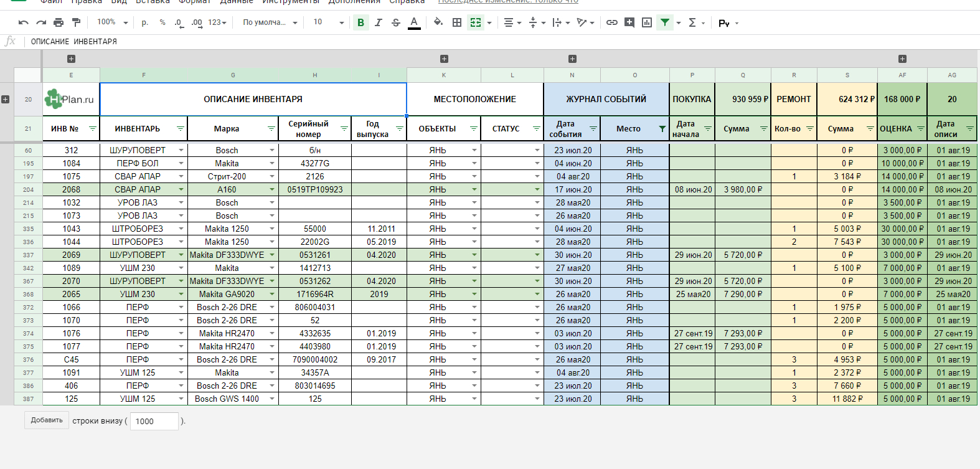Click the 11 882 ₽ repair sum cell
This screenshot has height=469, width=980.
click(847, 399)
